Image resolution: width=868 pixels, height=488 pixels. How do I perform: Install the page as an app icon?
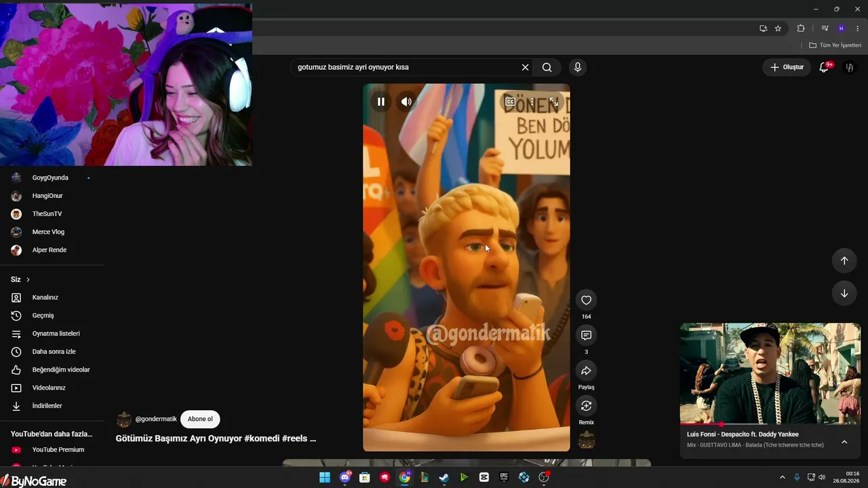coord(764,28)
